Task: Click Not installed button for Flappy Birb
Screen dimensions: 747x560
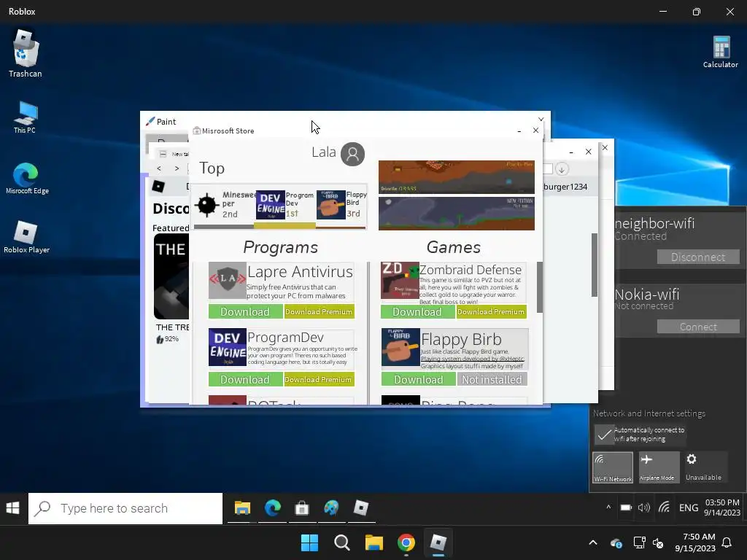Action: 492,379
